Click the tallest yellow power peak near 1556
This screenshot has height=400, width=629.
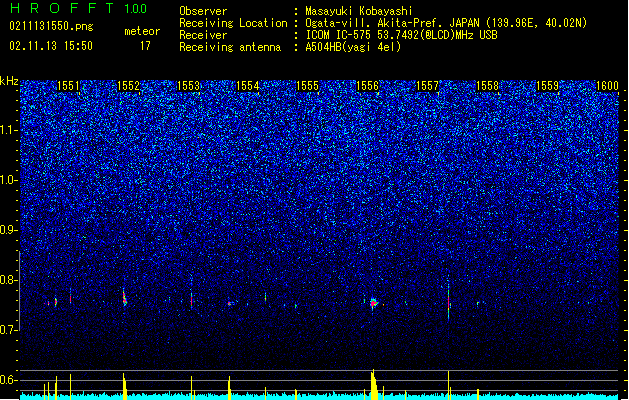tap(373, 384)
